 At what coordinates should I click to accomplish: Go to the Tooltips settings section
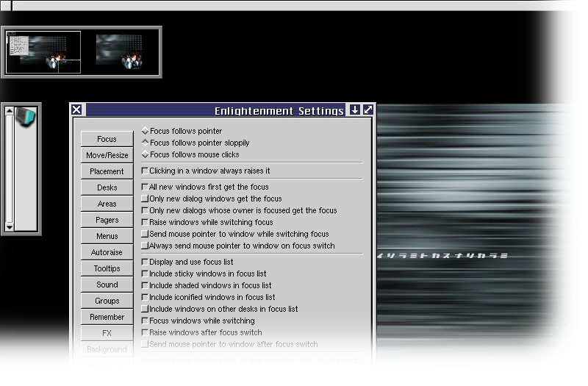point(107,268)
